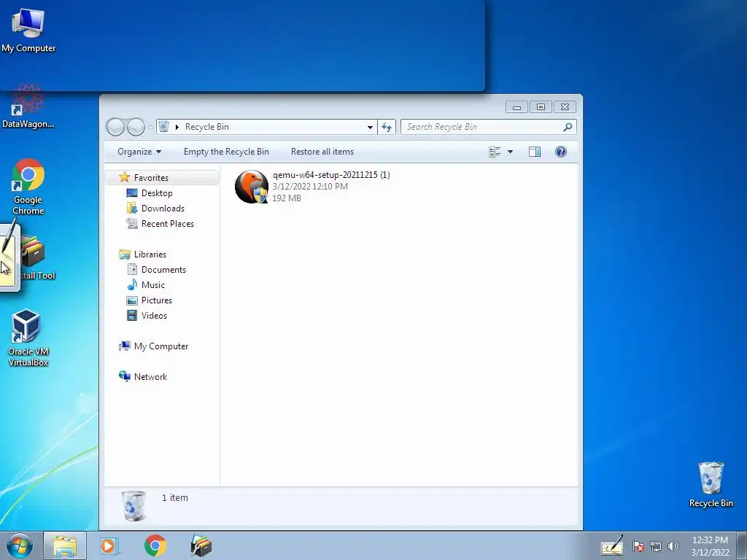
Task: Open My Computer desktop icon
Action: pos(28,30)
